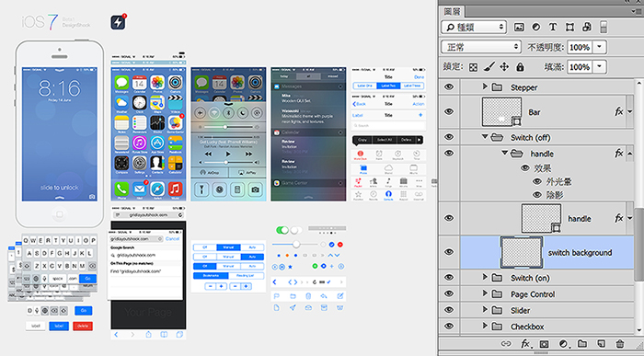Click the type layer filter icon
644x356 pixels.
[x=553, y=27]
